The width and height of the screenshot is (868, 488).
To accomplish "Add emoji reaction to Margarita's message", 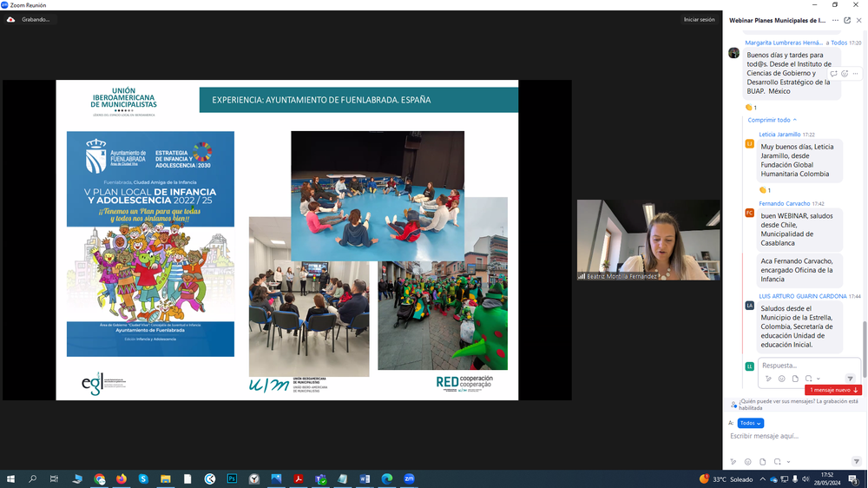I will click(845, 74).
